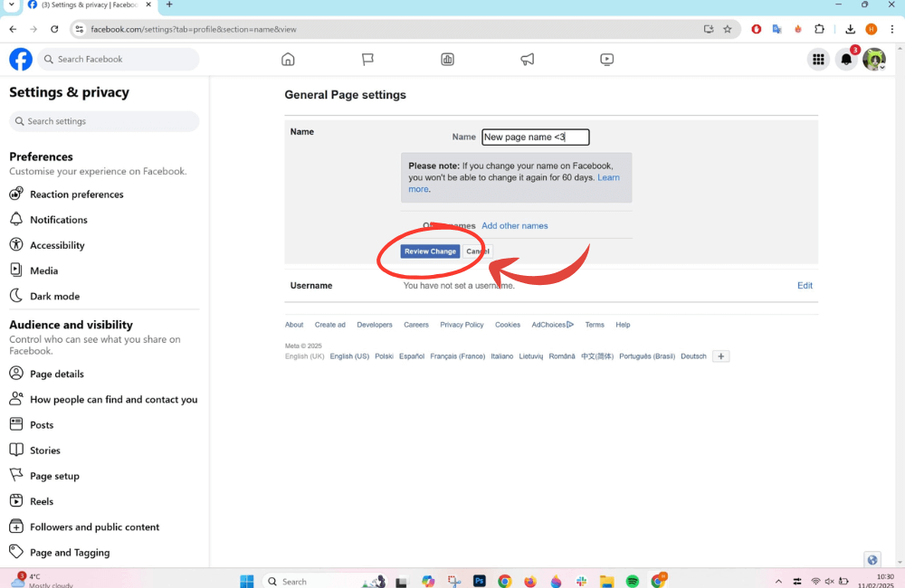Open the Pages flag icon

(367, 60)
